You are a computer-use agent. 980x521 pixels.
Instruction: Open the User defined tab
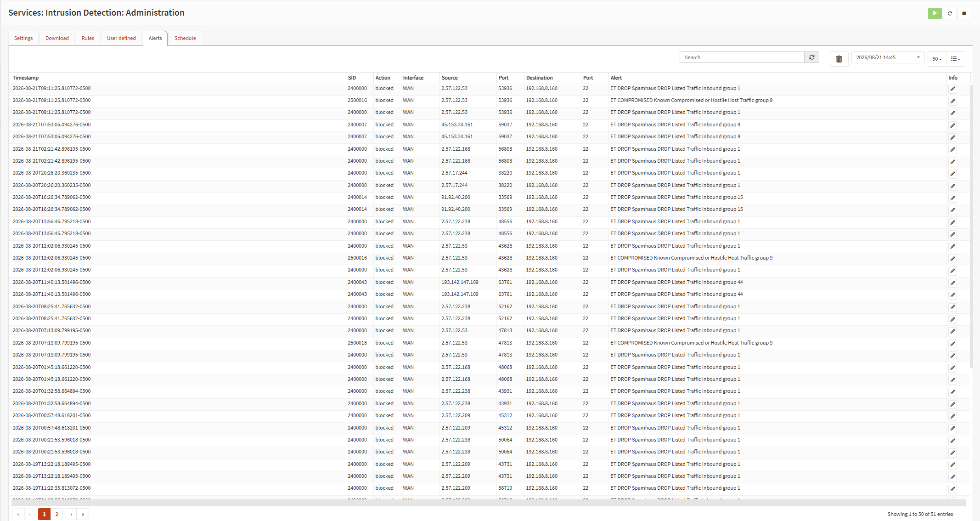[121, 38]
